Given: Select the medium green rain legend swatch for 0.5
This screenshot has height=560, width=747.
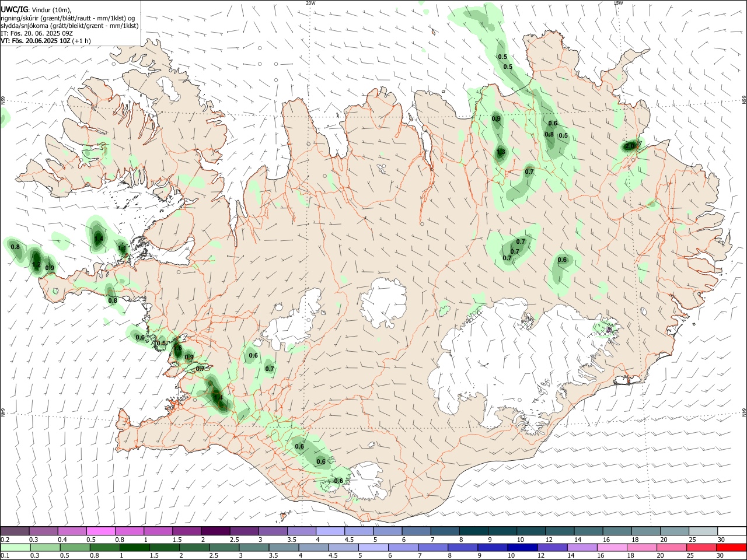Looking at the screenshot, I should click(75, 547).
